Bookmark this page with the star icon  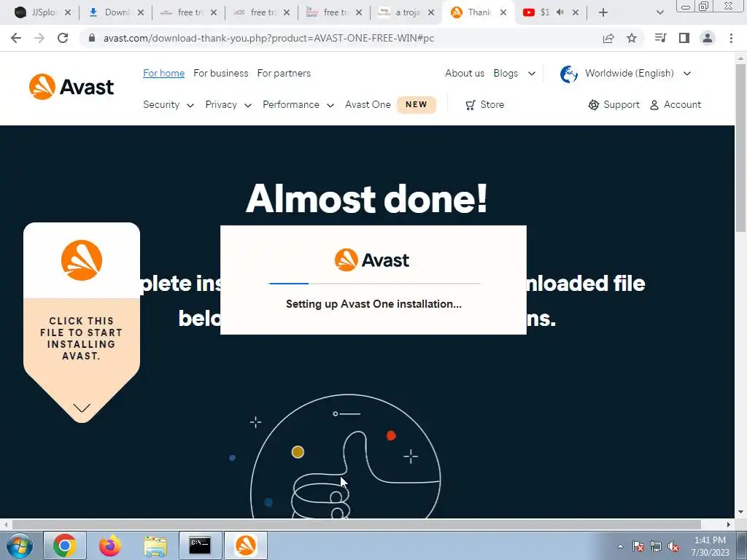point(632,38)
